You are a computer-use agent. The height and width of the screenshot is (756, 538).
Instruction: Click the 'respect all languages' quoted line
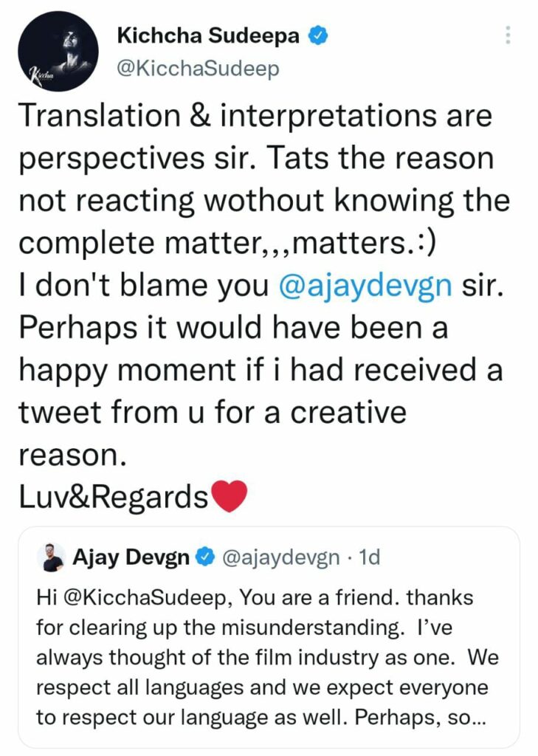click(139, 687)
